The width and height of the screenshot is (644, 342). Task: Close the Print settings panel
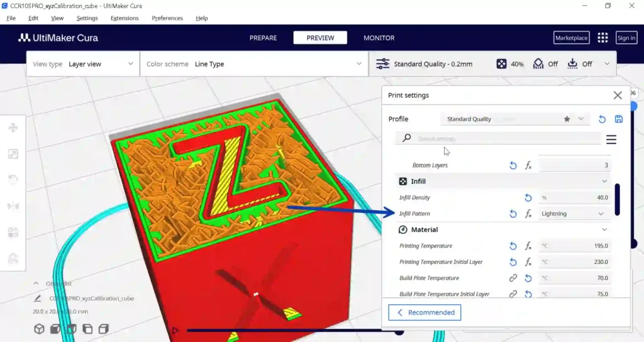pos(618,96)
